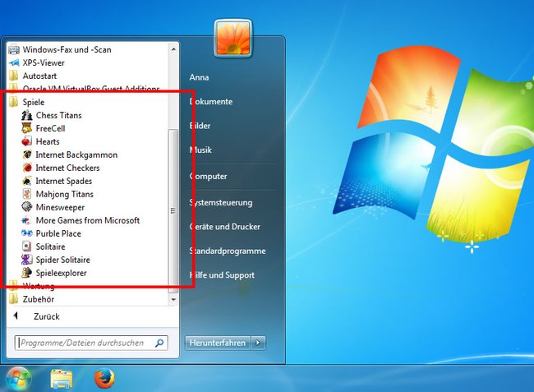534x392 pixels.
Task: Go back with Zurück
Action: point(47,316)
